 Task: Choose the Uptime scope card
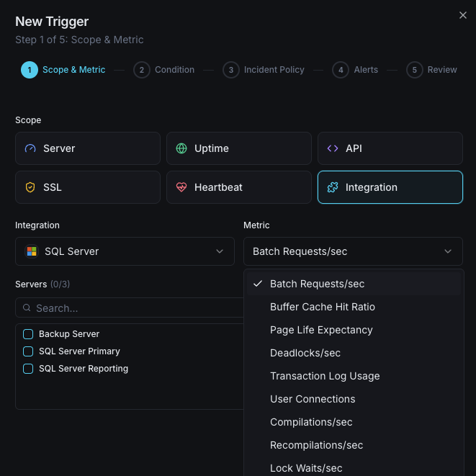pyautogui.click(x=239, y=148)
